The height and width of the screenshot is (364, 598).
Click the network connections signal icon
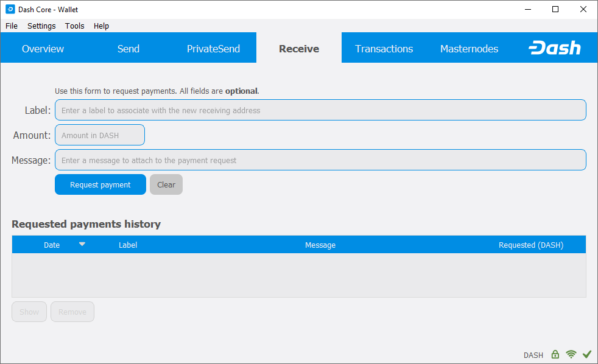click(x=571, y=354)
